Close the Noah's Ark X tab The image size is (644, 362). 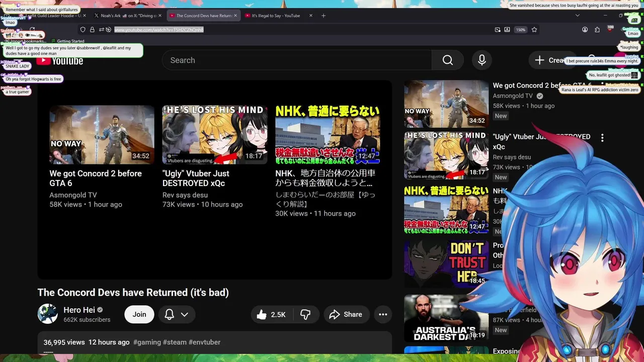pyautogui.click(x=161, y=16)
